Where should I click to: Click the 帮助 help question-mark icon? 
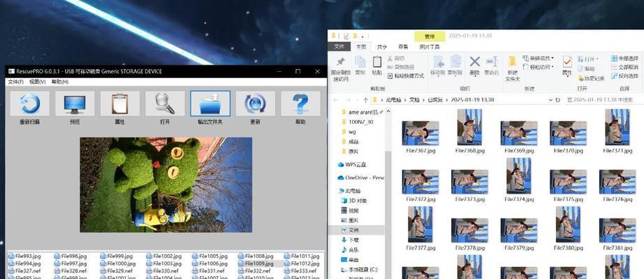[300, 103]
